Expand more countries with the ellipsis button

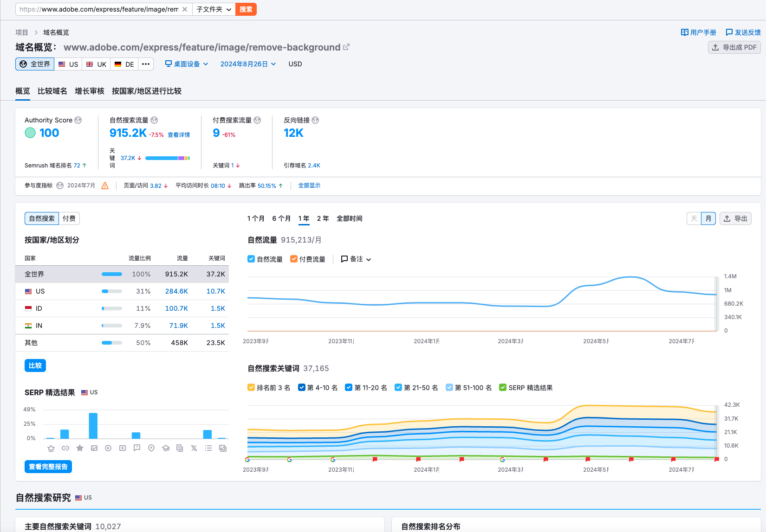[146, 64]
